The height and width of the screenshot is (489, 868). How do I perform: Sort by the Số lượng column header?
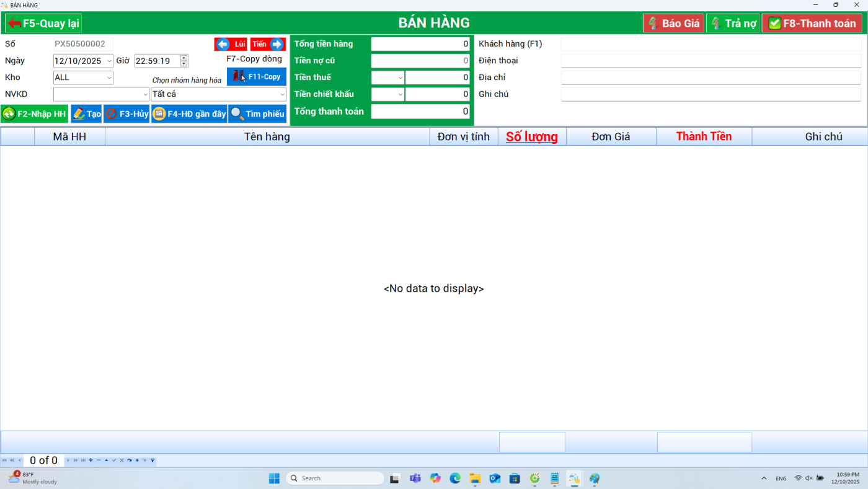[x=531, y=137]
